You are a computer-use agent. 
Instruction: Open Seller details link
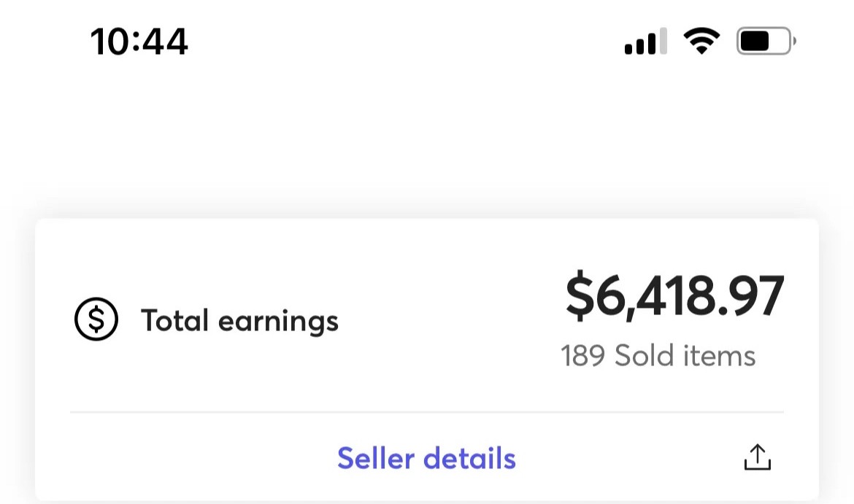coord(426,458)
